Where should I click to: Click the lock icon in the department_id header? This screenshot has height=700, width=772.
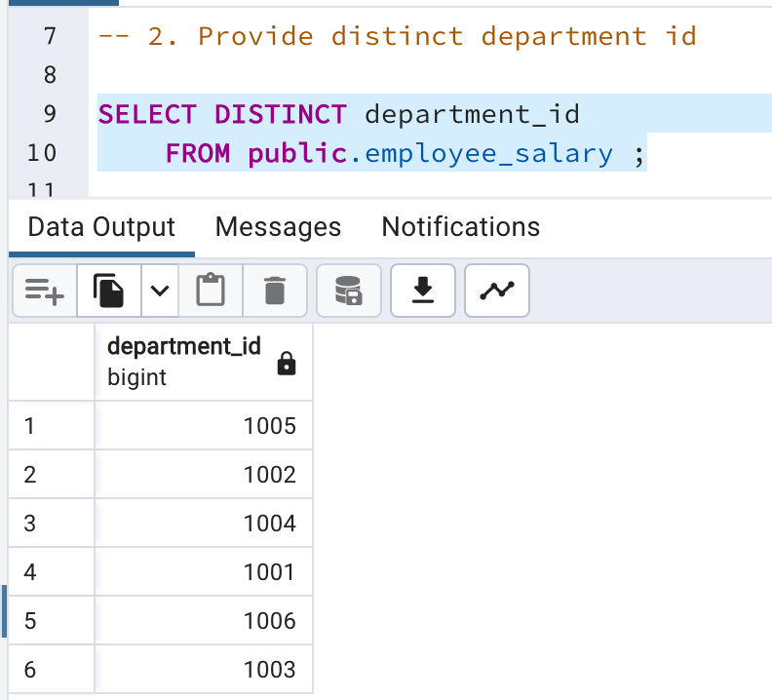(286, 365)
